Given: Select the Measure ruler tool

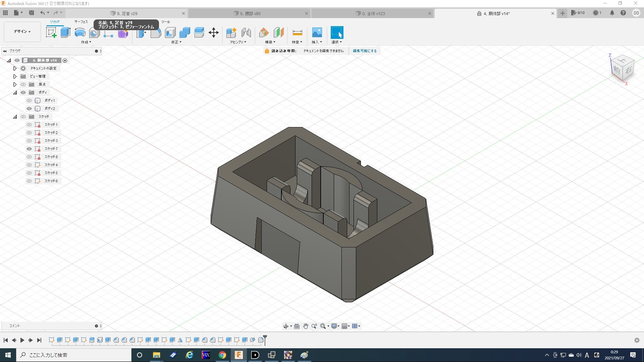Looking at the screenshot, I should pyautogui.click(x=297, y=33).
